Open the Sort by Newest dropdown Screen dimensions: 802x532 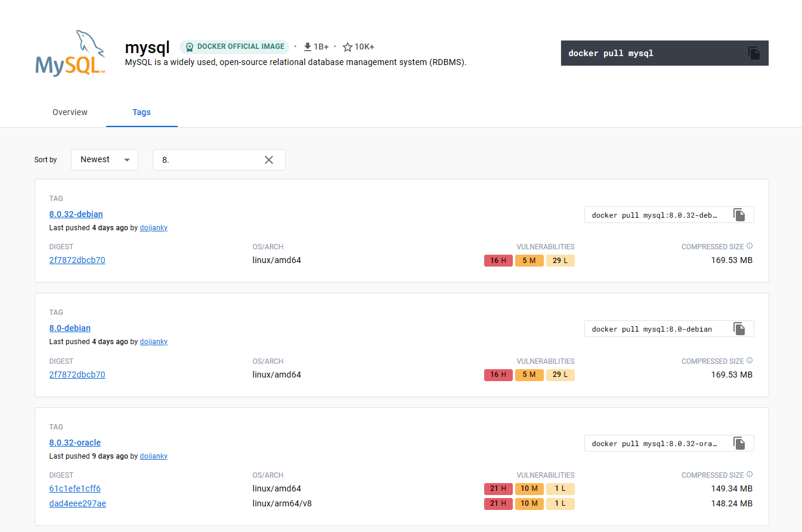pyautogui.click(x=104, y=160)
